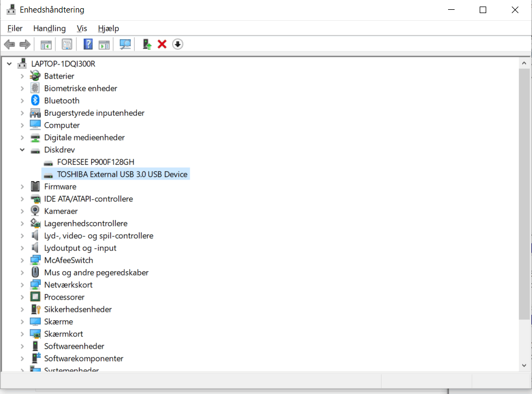
Task: Select the FORESEE P900F128GH disk icon
Action: (x=48, y=163)
